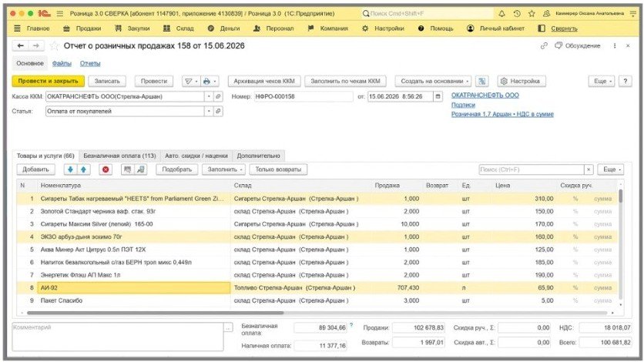The image size is (644, 362).
Task: Click Архивация чеков ККМ button
Action: [x=264, y=82]
